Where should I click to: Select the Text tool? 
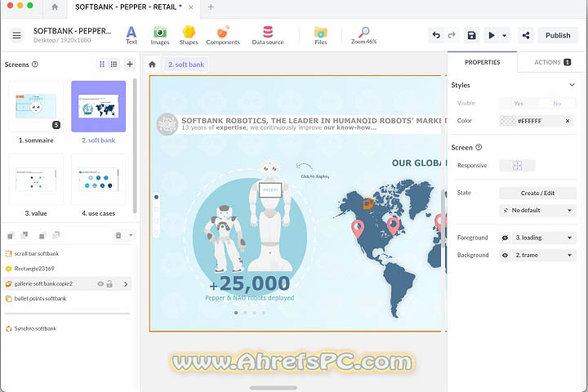pyautogui.click(x=131, y=35)
